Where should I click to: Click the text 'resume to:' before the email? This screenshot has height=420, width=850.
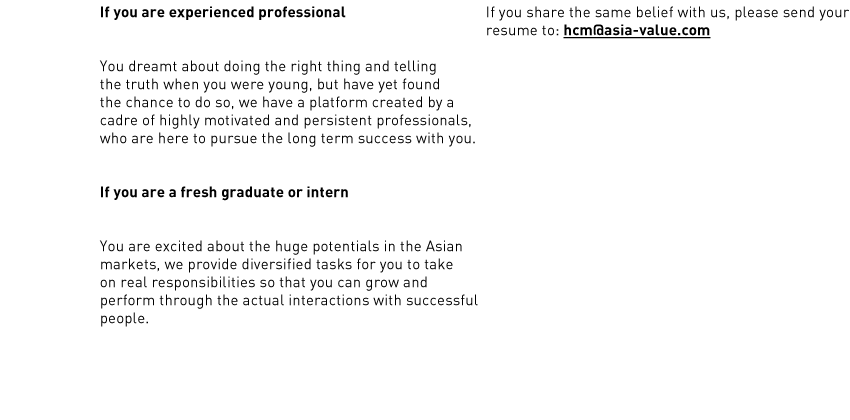523,30
